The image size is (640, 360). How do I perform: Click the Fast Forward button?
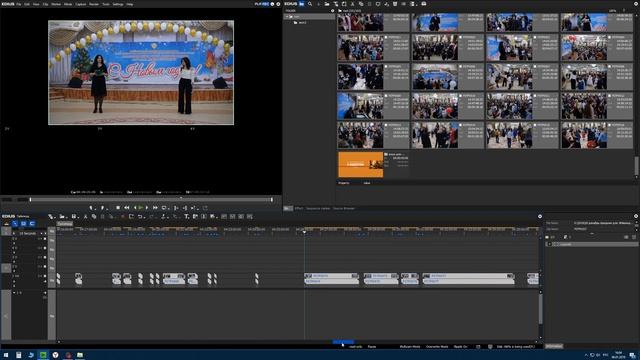[155, 208]
